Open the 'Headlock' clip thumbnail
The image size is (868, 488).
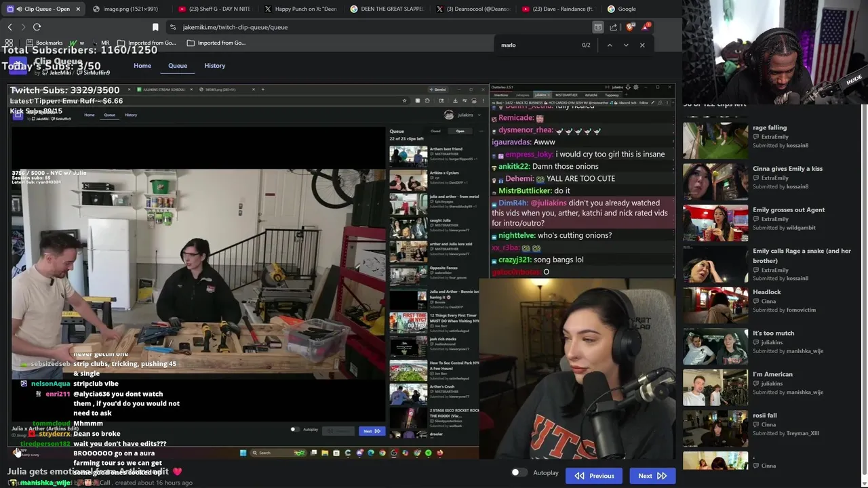(x=715, y=304)
